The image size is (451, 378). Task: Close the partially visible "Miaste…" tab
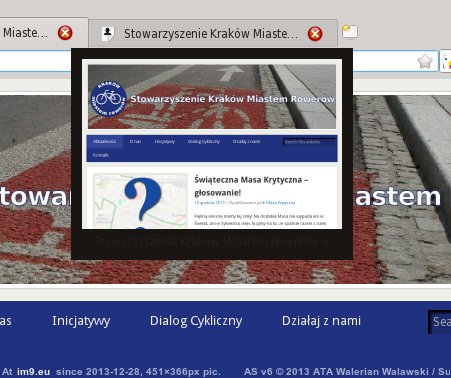coord(65,33)
